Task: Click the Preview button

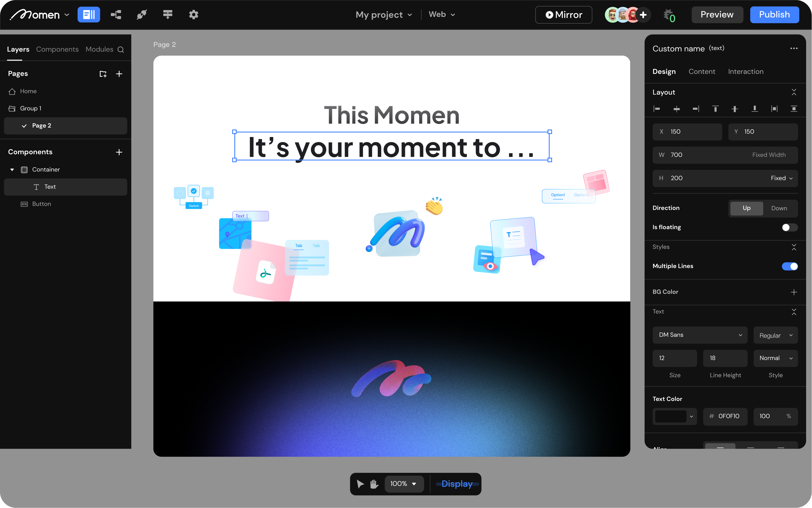Action: 717,14
